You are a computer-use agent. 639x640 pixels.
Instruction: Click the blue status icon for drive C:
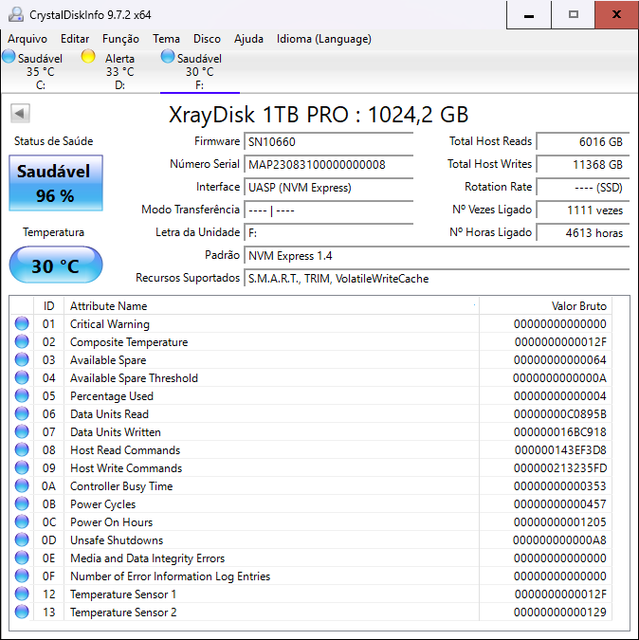click(9, 57)
